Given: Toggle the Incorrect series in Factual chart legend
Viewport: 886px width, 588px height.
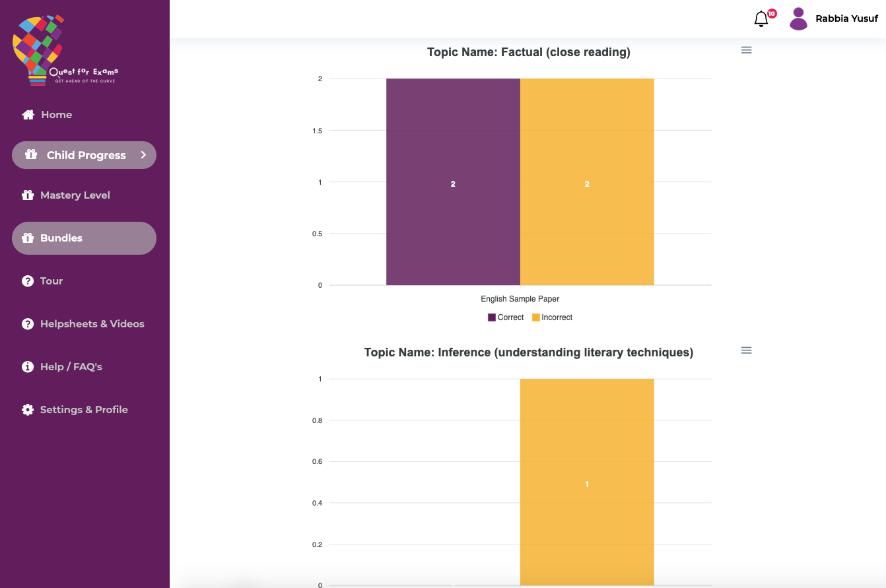Looking at the screenshot, I should pos(552,317).
